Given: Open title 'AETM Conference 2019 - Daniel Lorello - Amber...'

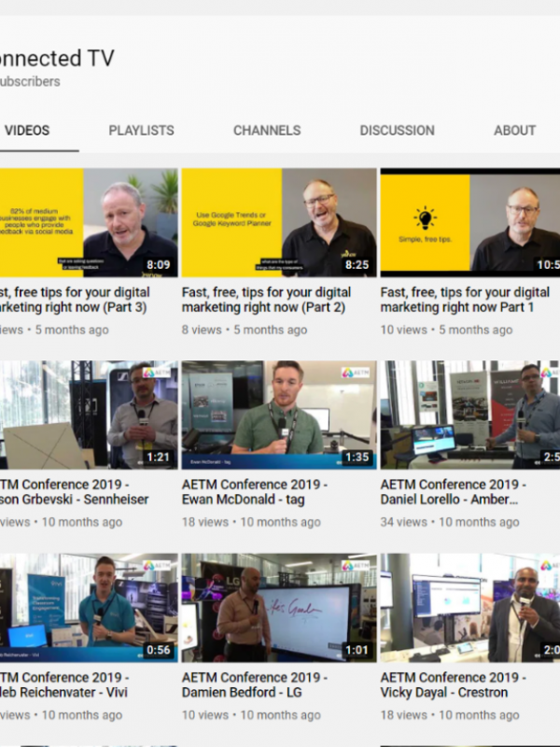Looking at the screenshot, I should (453, 492).
